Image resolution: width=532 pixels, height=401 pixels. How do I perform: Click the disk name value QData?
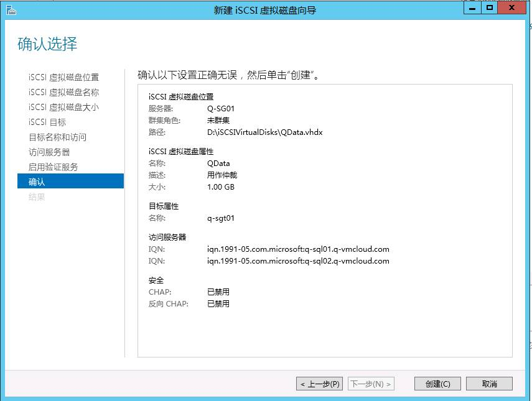218,164
